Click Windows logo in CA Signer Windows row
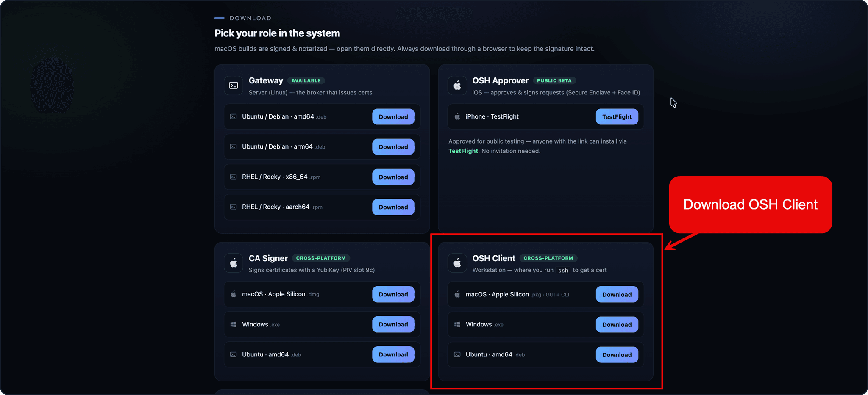The width and height of the screenshot is (868, 395). click(x=233, y=324)
